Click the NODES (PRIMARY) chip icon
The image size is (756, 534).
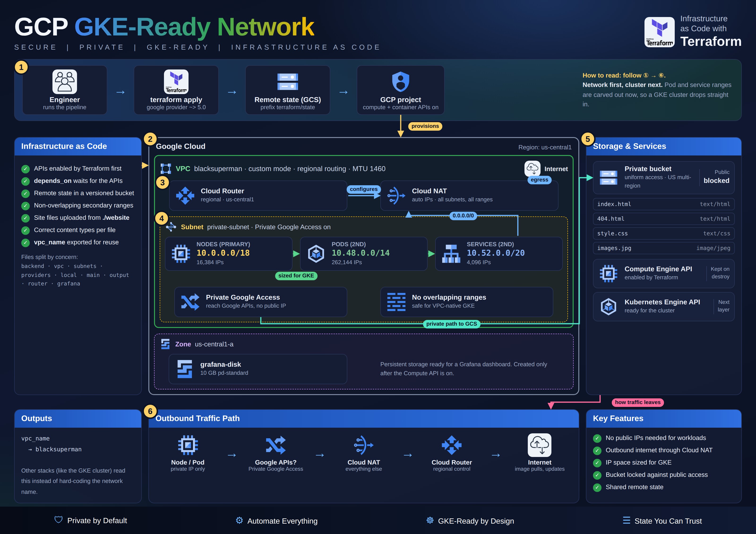coord(181,254)
